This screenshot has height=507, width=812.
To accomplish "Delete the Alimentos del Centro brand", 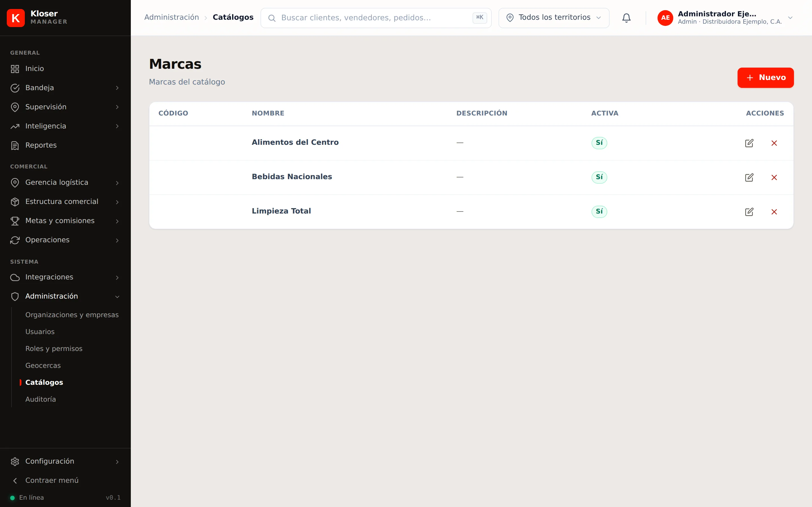I will (x=774, y=143).
